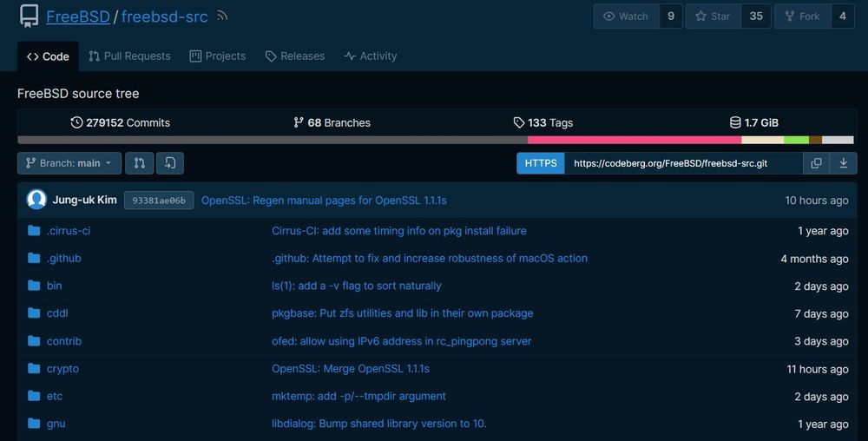The width and height of the screenshot is (868, 441).
Task: Open the Releases tab
Action: 295,56
